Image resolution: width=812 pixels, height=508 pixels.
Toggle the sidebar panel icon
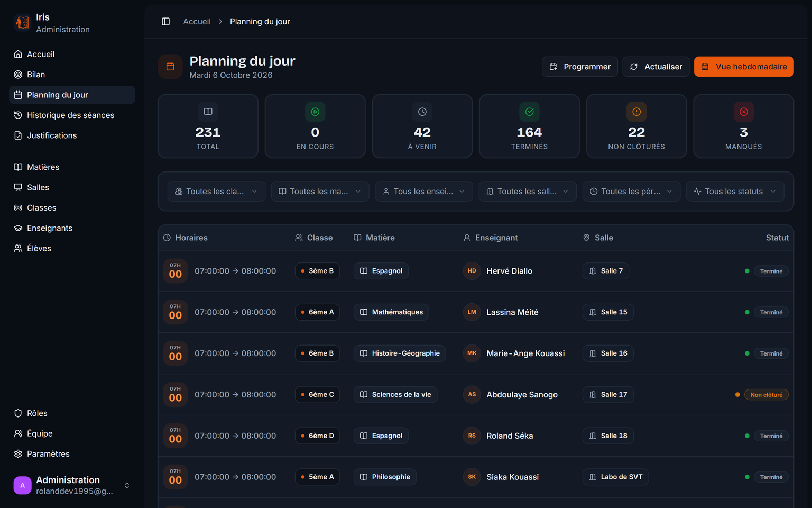(x=165, y=22)
